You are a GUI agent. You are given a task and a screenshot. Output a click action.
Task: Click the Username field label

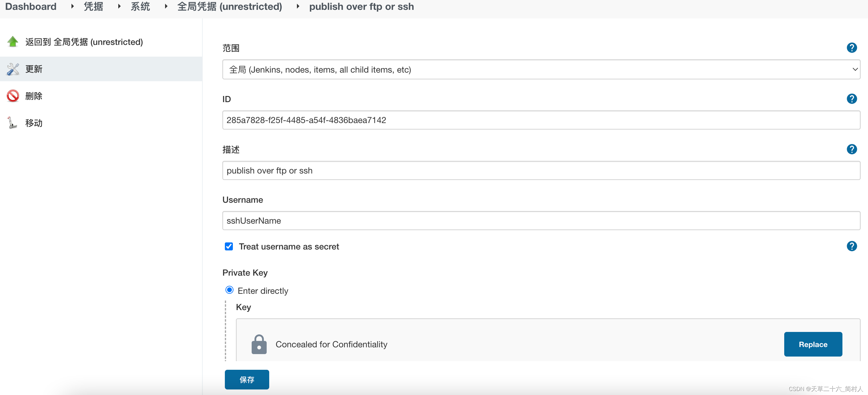[243, 200]
